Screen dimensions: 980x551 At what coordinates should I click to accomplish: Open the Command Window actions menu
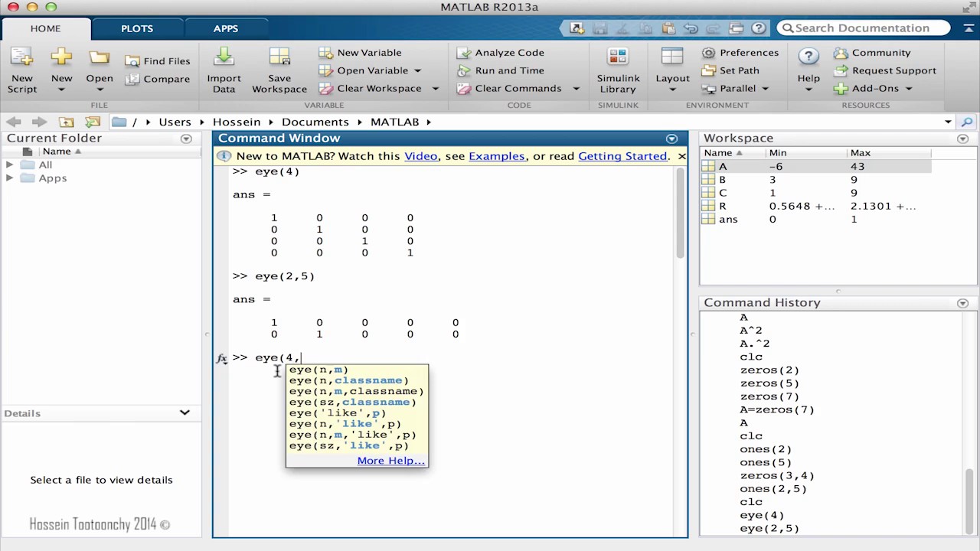pos(671,139)
